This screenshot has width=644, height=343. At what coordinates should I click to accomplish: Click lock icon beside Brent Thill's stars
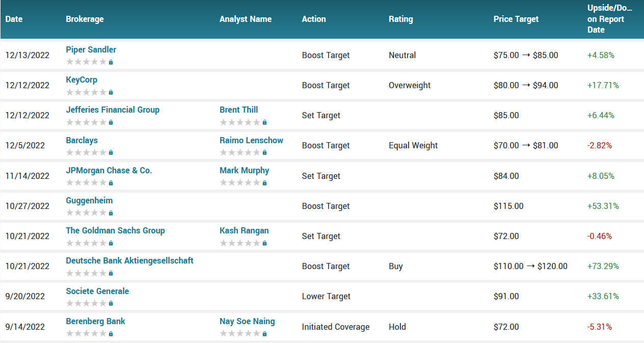click(264, 122)
